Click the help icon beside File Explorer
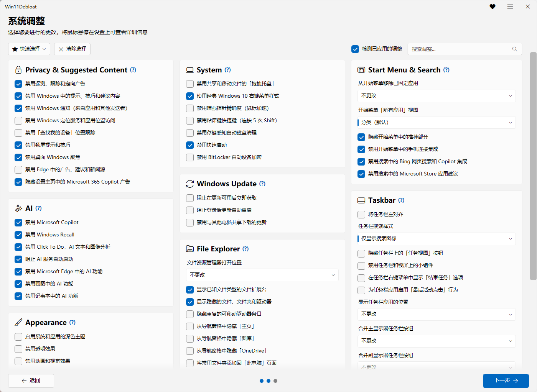This screenshot has width=537, height=392. 246,249
